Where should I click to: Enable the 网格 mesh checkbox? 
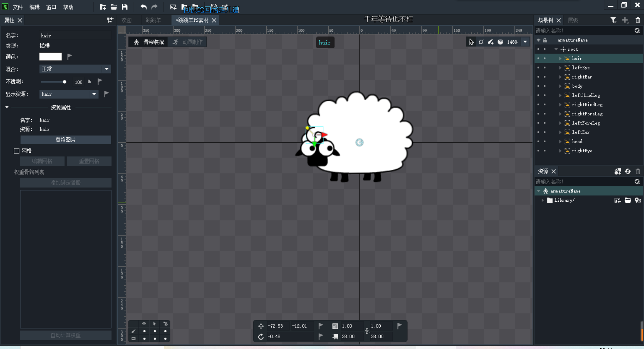point(16,151)
